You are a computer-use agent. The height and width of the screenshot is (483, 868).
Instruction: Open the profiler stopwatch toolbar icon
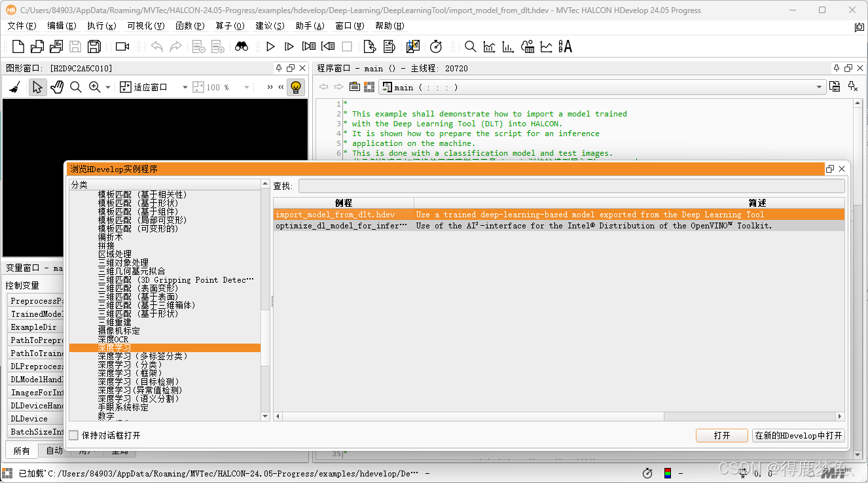point(436,46)
